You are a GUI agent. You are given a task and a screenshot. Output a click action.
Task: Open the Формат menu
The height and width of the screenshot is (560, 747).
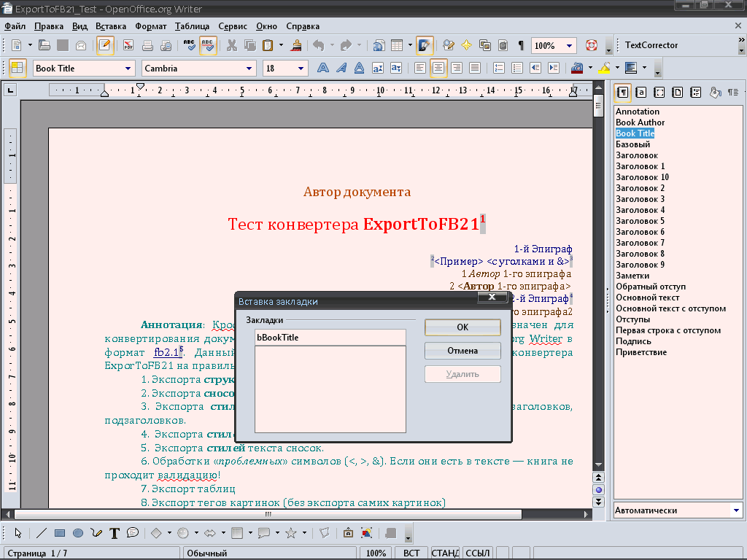coord(150,26)
